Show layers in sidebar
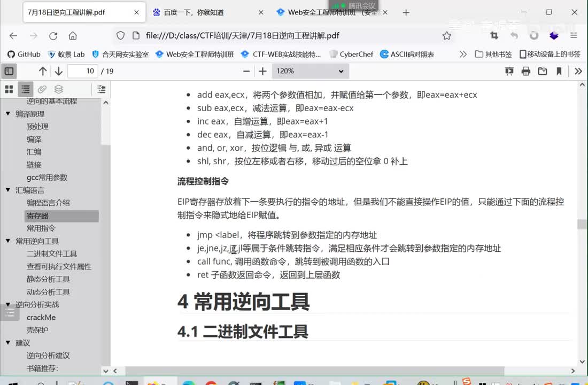The height and width of the screenshot is (385, 588). click(58, 89)
